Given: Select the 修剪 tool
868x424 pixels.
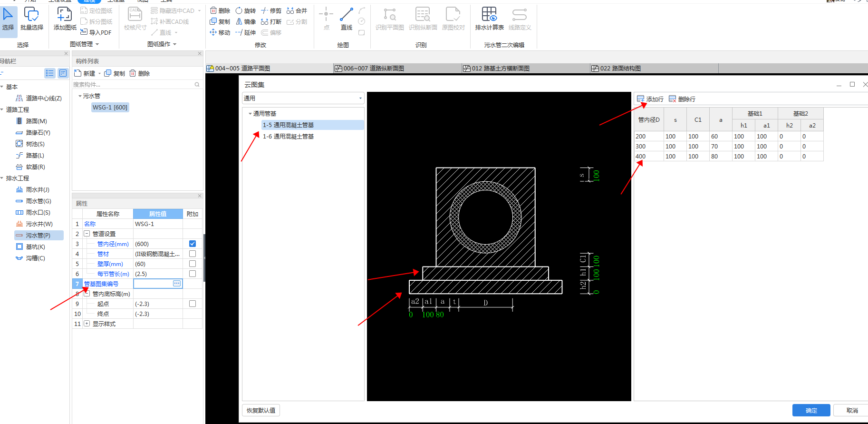Looking at the screenshot, I should pos(271,10).
